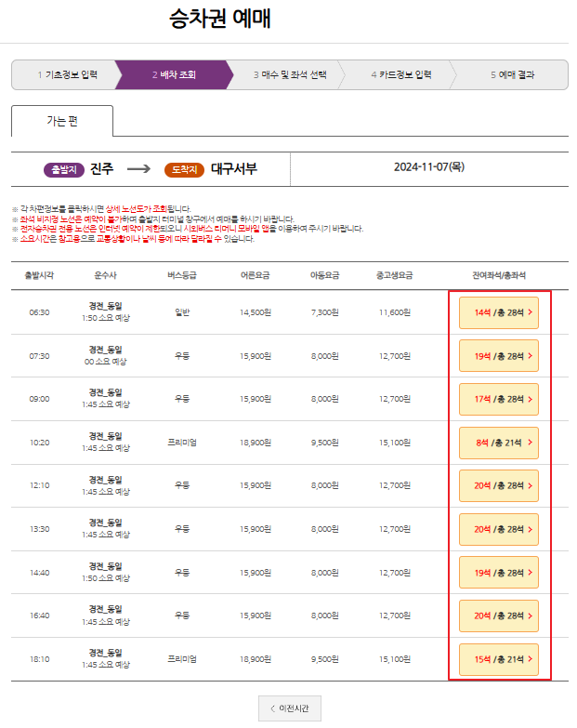Click the 18:10 departure time
577x728 pixels.
[x=39, y=659]
